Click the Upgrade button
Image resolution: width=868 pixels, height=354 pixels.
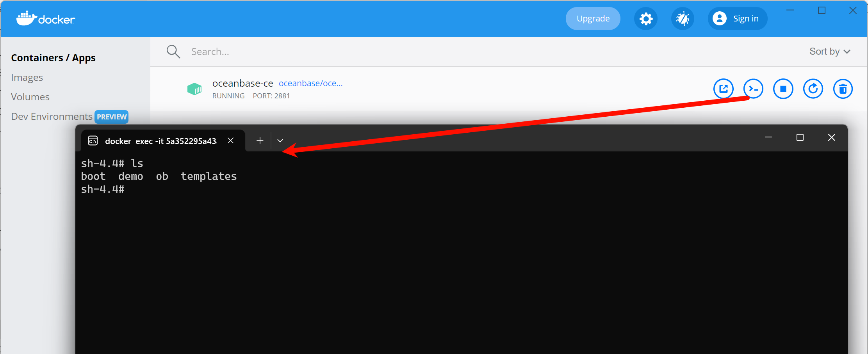tap(593, 19)
